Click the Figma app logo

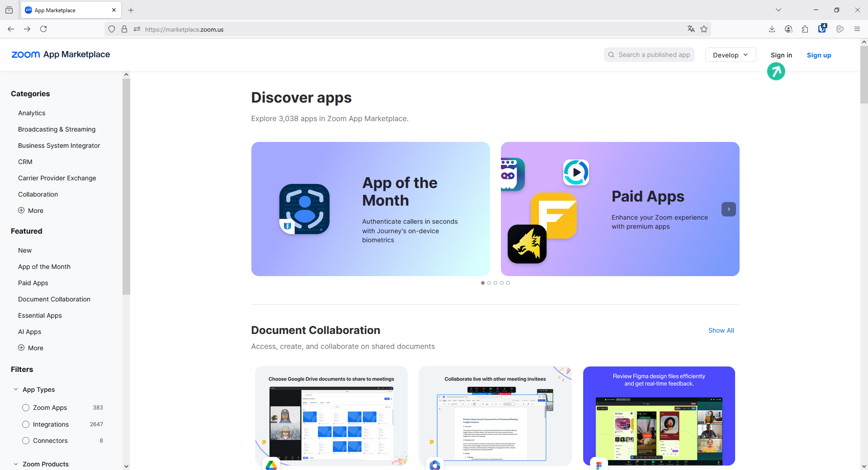point(599,464)
